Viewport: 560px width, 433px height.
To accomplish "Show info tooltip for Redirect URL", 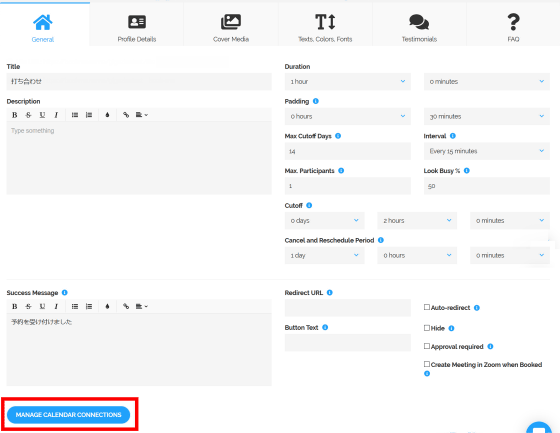I will pyautogui.click(x=330, y=292).
